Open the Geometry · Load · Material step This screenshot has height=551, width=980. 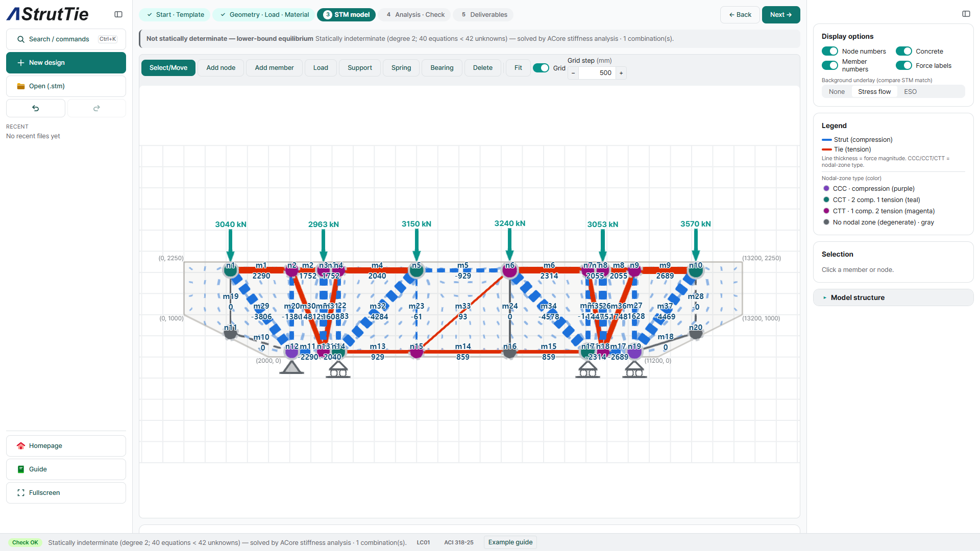click(264, 15)
